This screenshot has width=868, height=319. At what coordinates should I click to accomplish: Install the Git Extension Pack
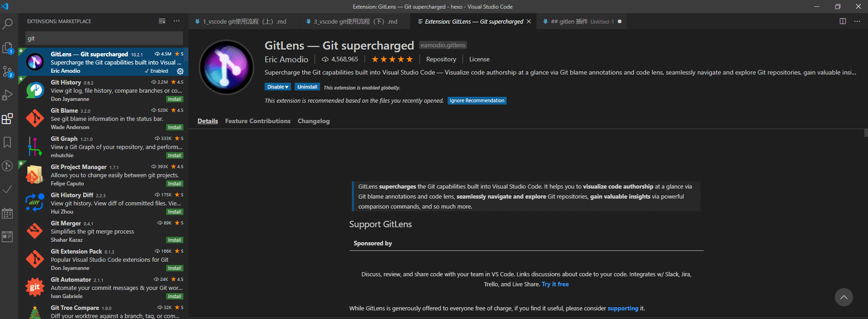click(x=174, y=268)
